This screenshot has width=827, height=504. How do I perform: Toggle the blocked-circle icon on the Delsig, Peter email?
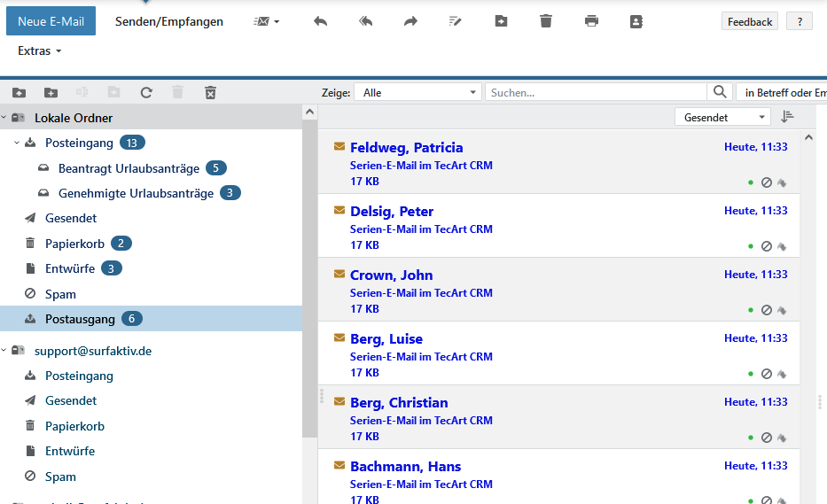click(767, 246)
